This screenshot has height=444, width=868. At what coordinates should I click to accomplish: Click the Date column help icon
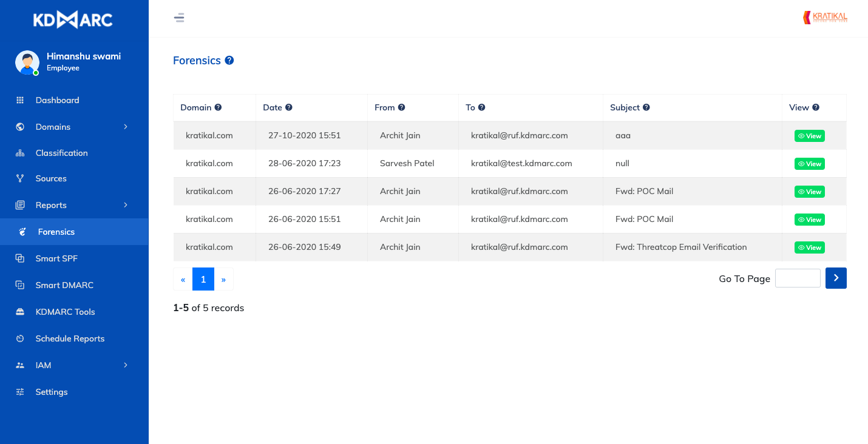coord(289,107)
